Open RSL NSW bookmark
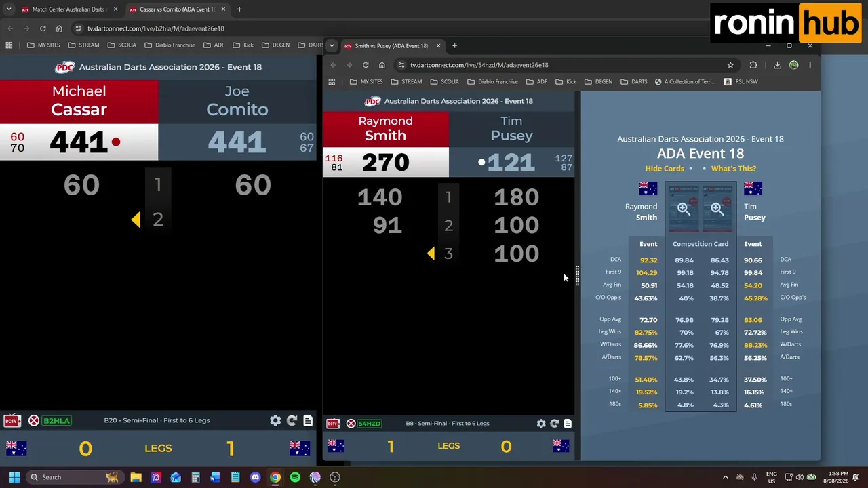 [741, 82]
